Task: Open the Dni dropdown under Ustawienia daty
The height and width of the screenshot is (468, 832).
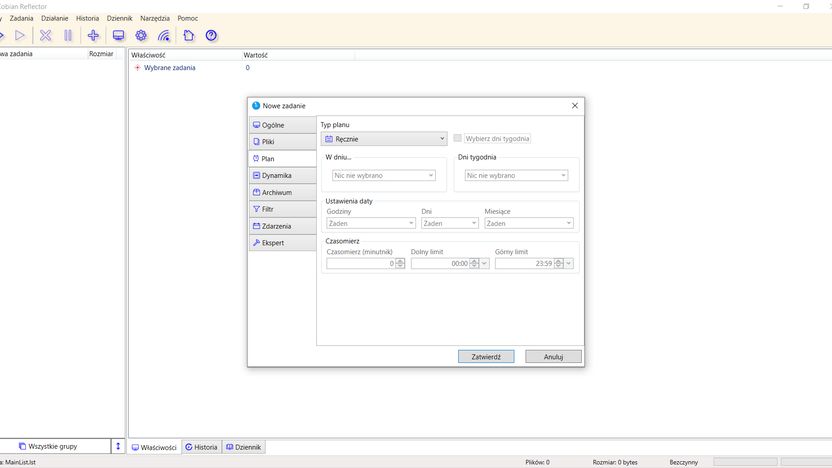Action: [450, 223]
